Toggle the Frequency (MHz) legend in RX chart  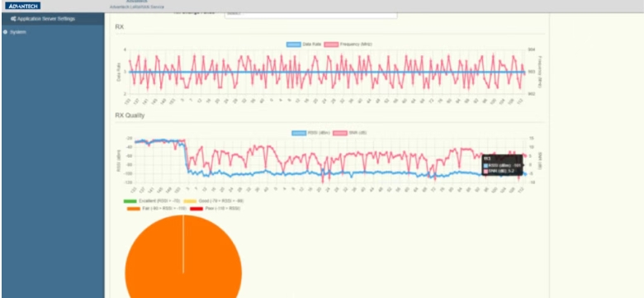(x=348, y=44)
